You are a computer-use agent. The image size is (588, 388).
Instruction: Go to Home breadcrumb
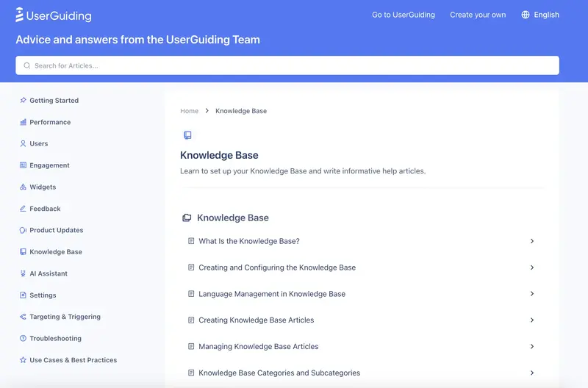pyautogui.click(x=190, y=110)
